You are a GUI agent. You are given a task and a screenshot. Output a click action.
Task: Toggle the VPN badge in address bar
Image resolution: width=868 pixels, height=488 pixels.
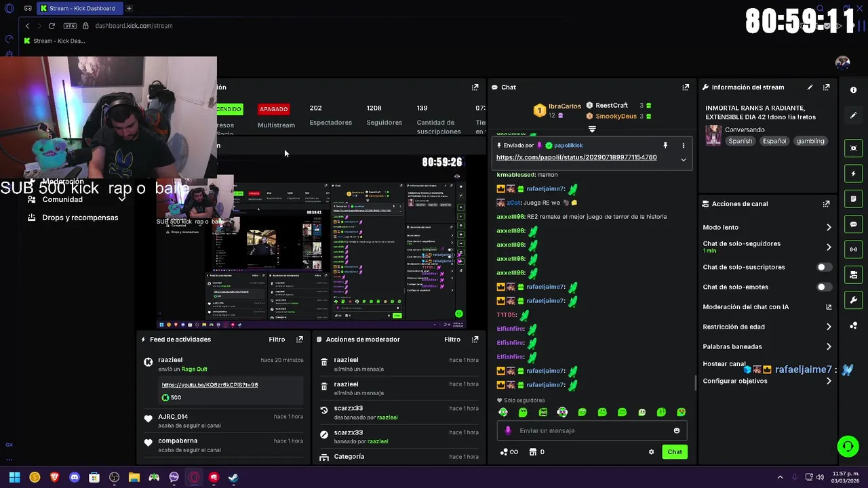point(70,26)
